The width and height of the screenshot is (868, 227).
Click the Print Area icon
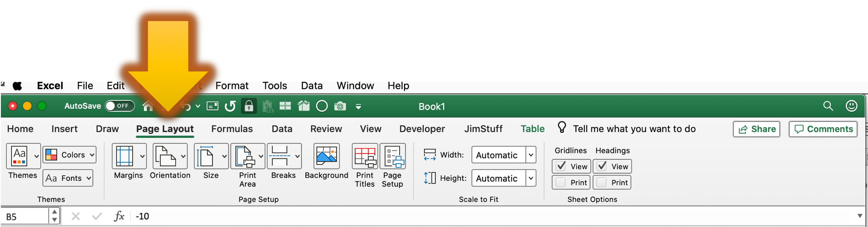245,156
